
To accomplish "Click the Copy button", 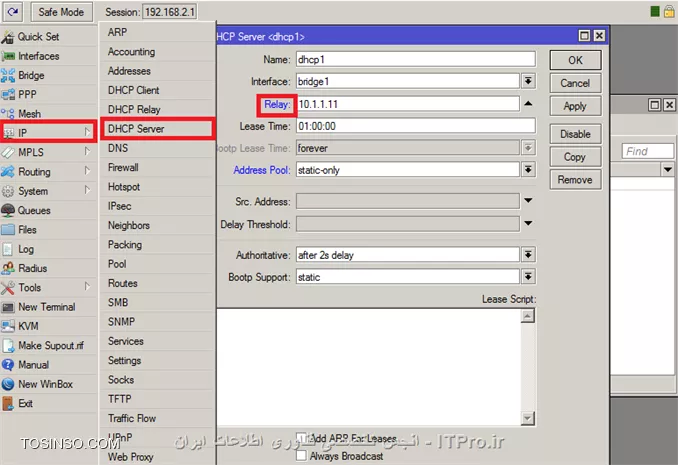I will tap(575, 157).
